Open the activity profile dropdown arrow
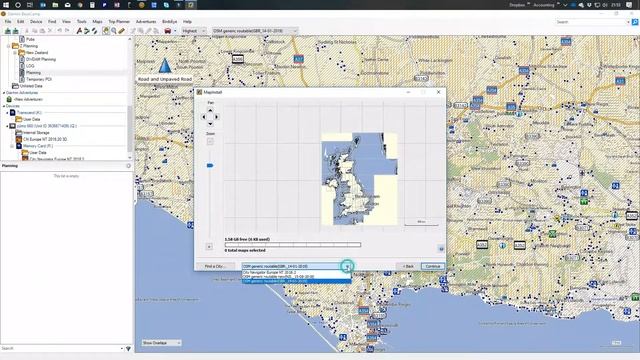The width and height of the screenshot is (640, 360). (x=175, y=31)
